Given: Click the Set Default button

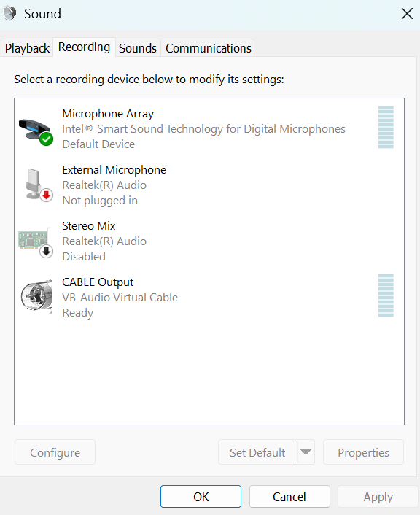Looking at the screenshot, I should [257, 452].
